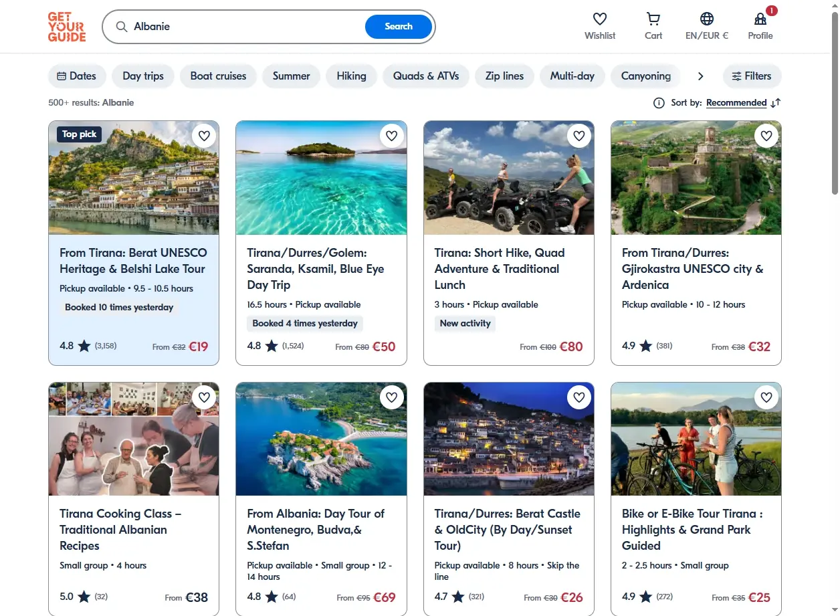Select the Summer filter chip

[x=292, y=76]
